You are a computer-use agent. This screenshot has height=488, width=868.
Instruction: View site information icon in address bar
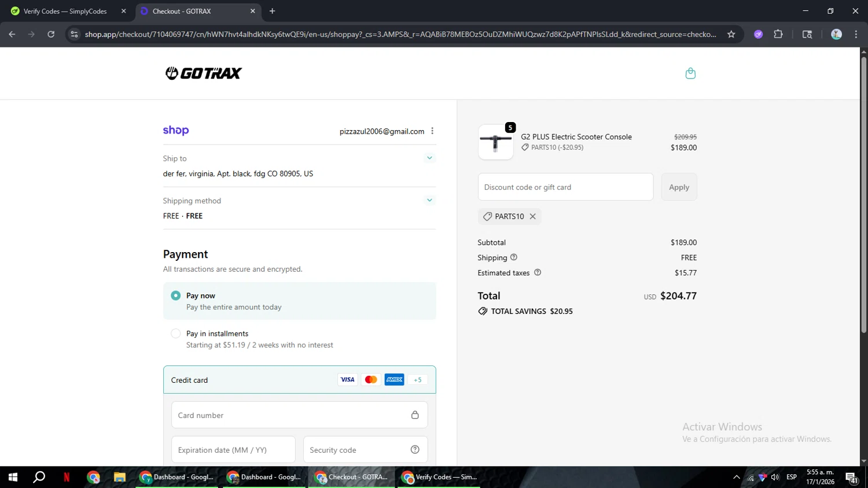74,34
